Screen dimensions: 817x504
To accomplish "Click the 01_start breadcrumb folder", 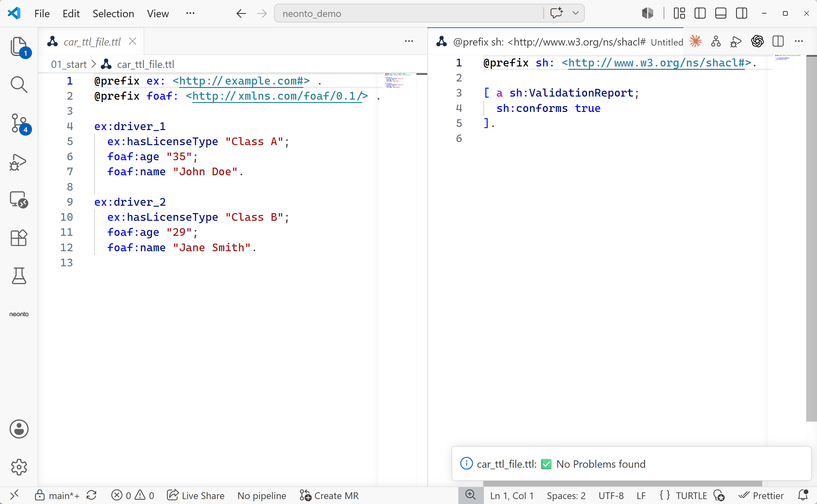I will point(69,64).
